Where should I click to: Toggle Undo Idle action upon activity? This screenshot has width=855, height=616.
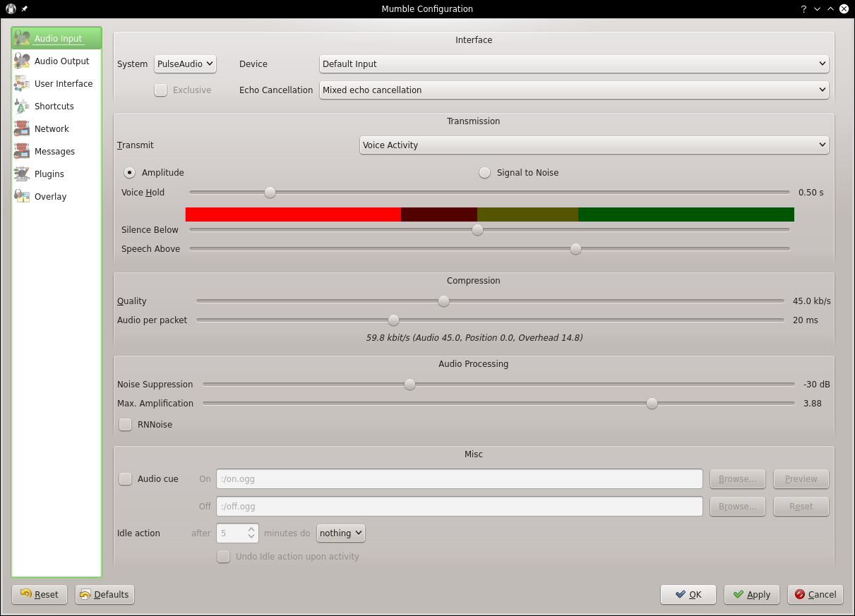(224, 557)
